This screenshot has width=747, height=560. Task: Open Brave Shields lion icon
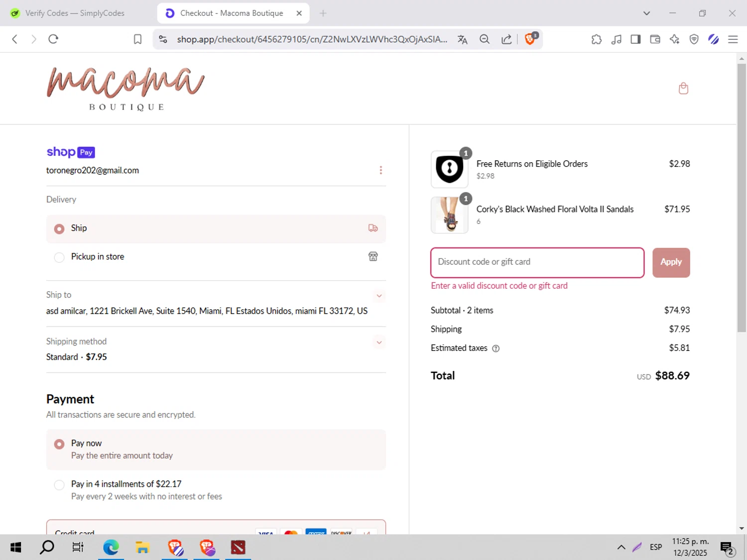531,39
